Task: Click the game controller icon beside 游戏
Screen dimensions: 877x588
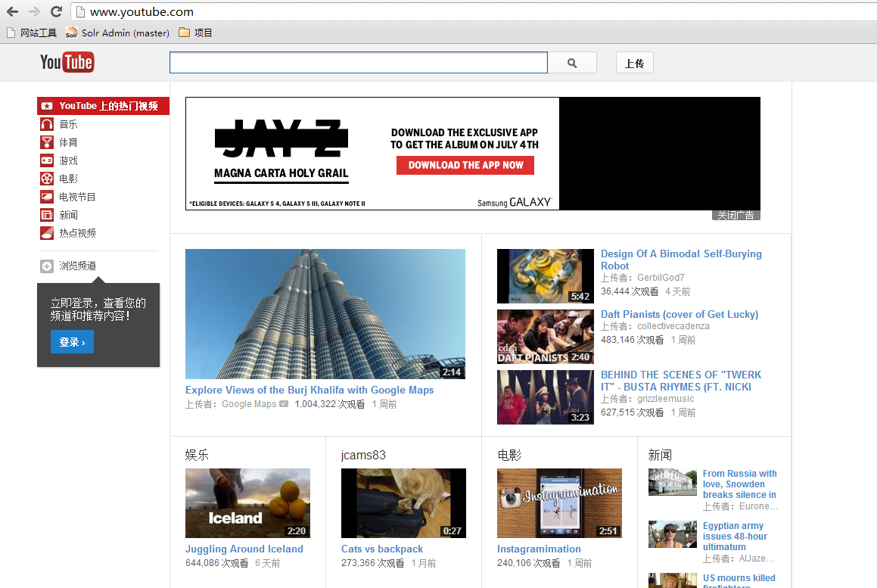Action: pyautogui.click(x=47, y=160)
